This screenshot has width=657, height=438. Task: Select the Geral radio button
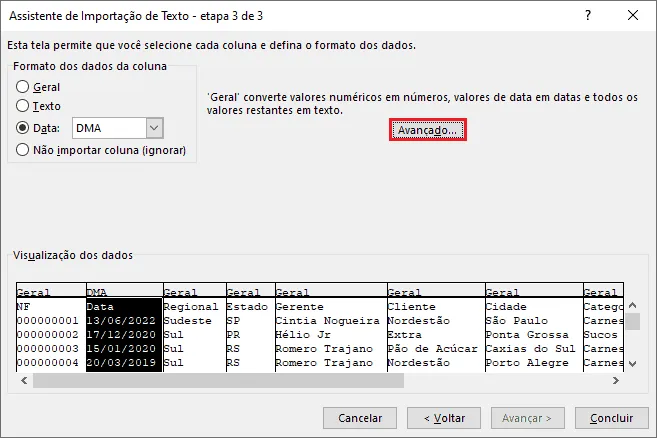pyautogui.click(x=22, y=87)
